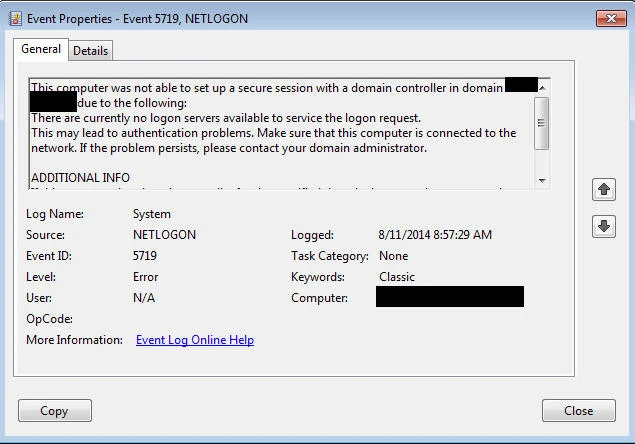This screenshot has height=444, width=635.
Task: Click the description scrollbar's up arrow
Action: click(542, 88)
